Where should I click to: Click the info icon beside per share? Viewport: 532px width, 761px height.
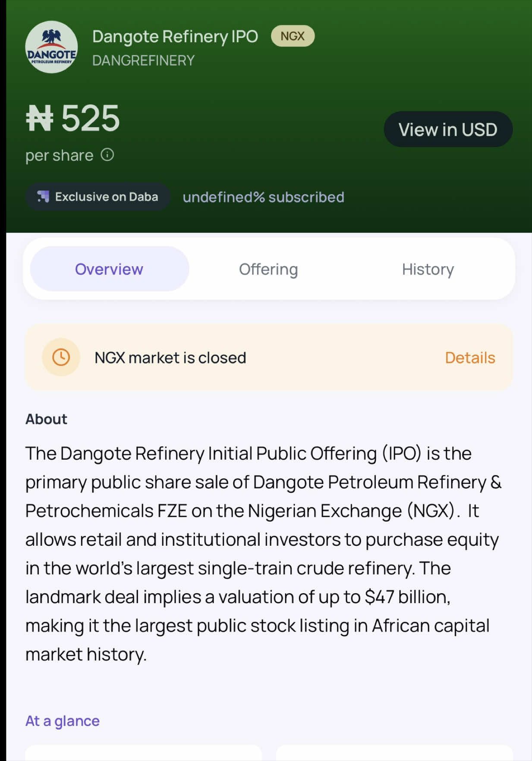point(107,154)
